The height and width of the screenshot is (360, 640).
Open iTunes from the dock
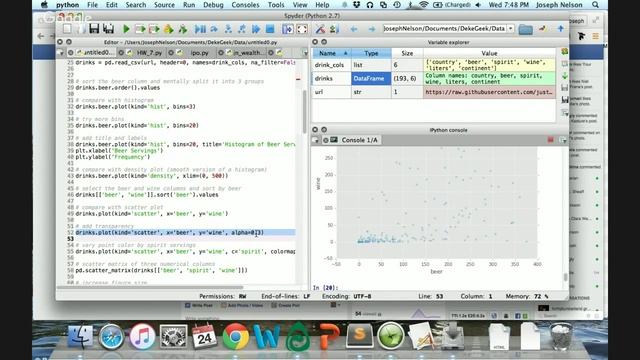coord(142,336)
